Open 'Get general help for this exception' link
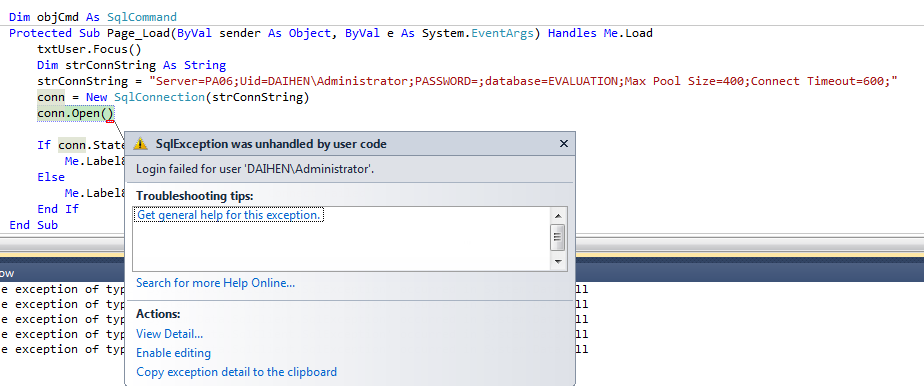 tap(229, 215)
